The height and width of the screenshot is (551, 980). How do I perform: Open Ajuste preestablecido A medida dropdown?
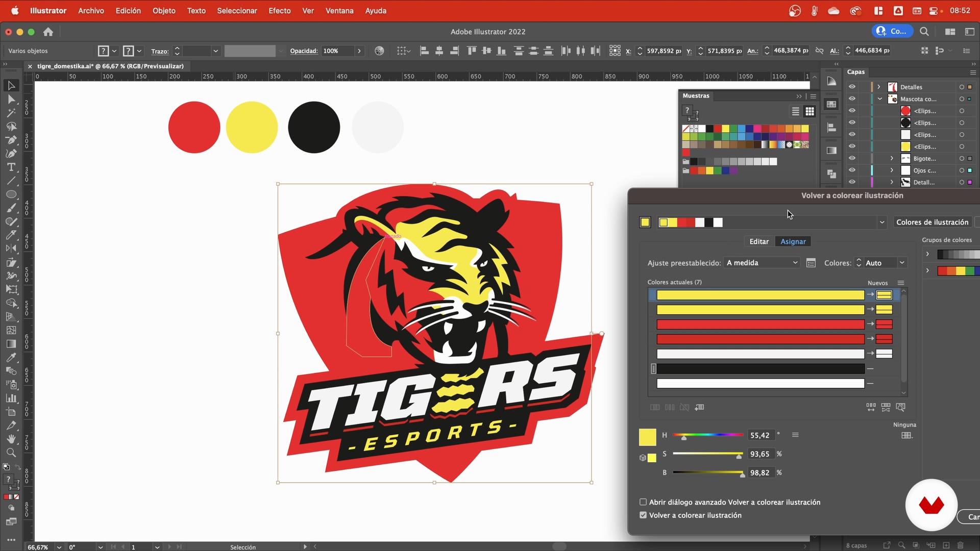pos(762,263)
